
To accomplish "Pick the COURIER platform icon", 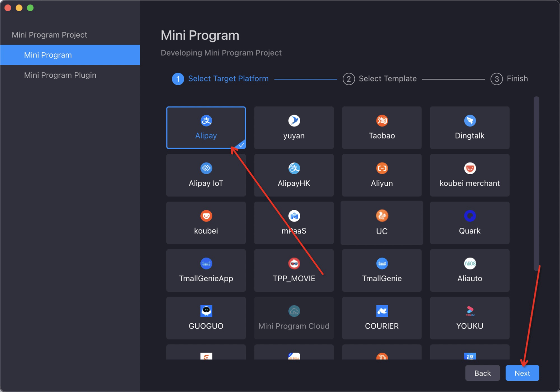I will click(x=382, y=311).
